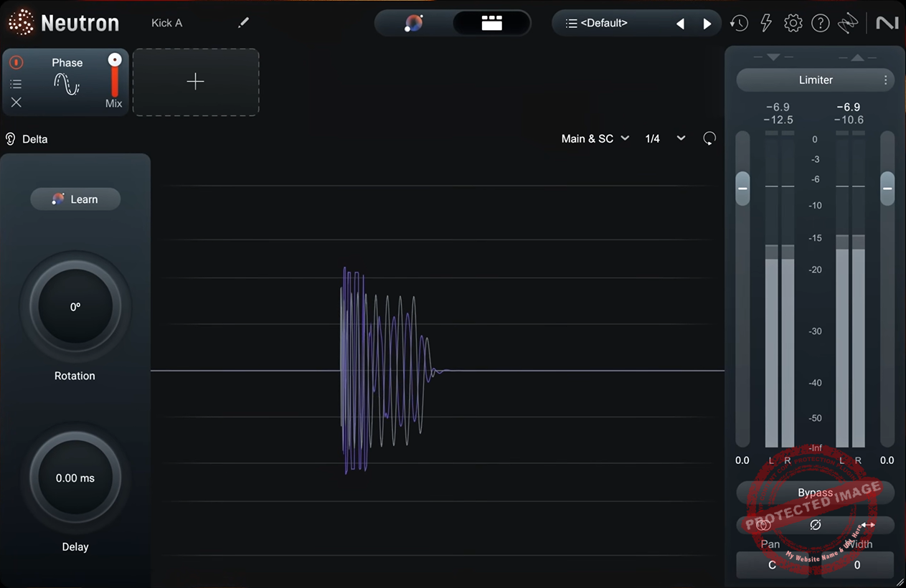Load the next preset
Screen dimensions: 906x588
(x=707, y=24)
